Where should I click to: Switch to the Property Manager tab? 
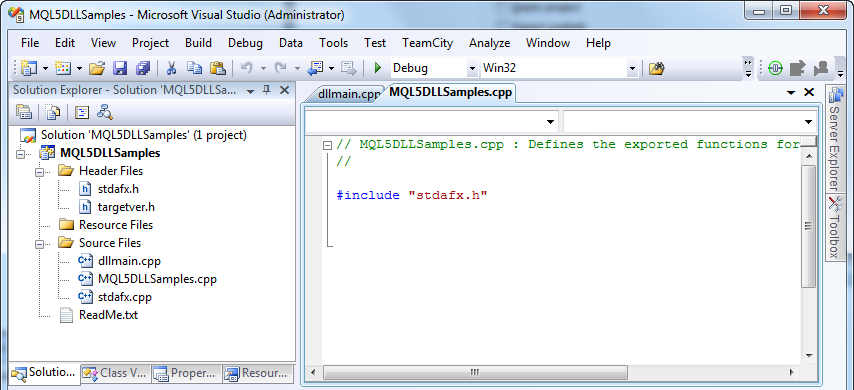pyautogui.click(x=186, y=373)
